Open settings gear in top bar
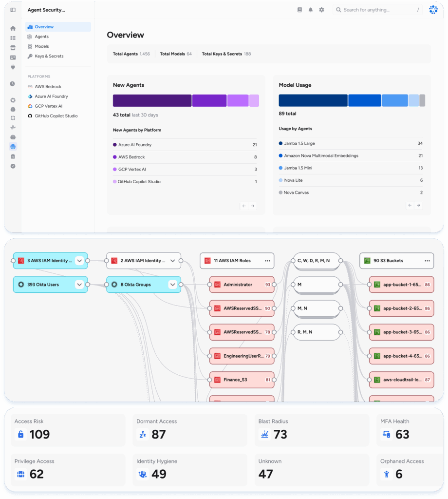 [321, 10]
